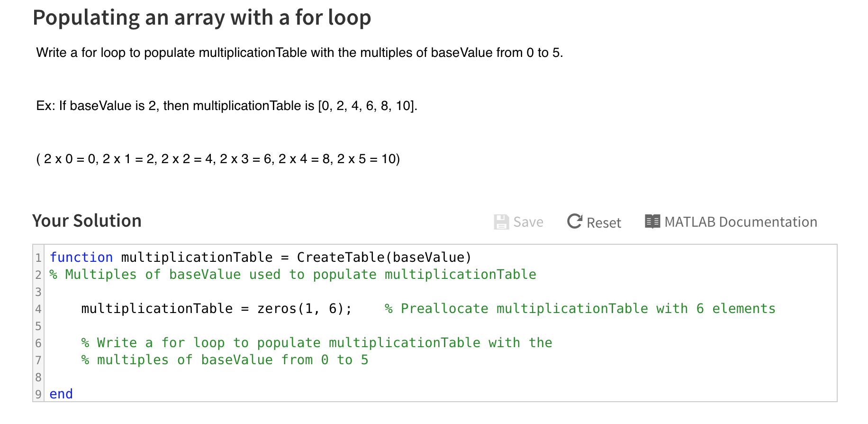Open the MATLAB Documentation book icon
The height and width of the screenshot is (424, 868).
(x=652, y=221)
